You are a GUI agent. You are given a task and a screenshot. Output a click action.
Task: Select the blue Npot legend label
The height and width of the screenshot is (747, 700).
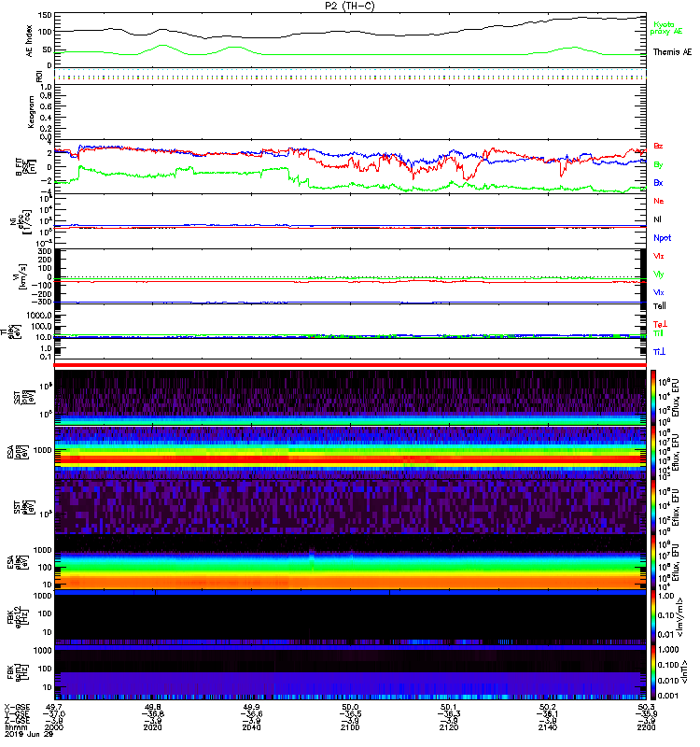662,238
